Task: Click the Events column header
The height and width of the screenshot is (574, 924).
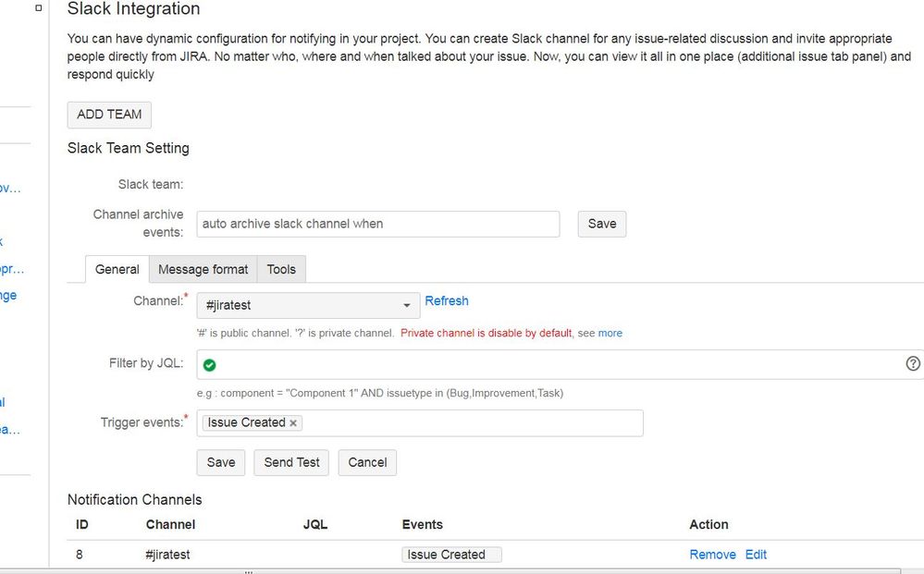Action: (x=422, y=524)
